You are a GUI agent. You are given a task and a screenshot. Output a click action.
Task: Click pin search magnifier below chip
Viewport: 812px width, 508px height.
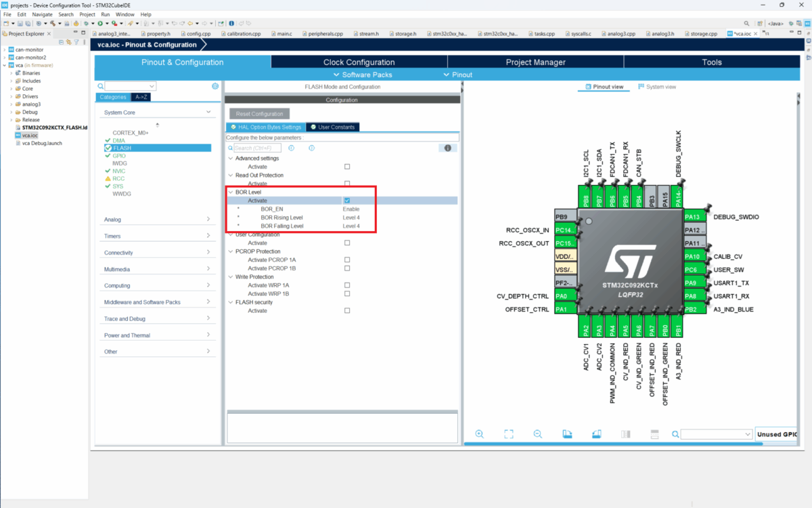pyautogui.click(x=675, y=434)
